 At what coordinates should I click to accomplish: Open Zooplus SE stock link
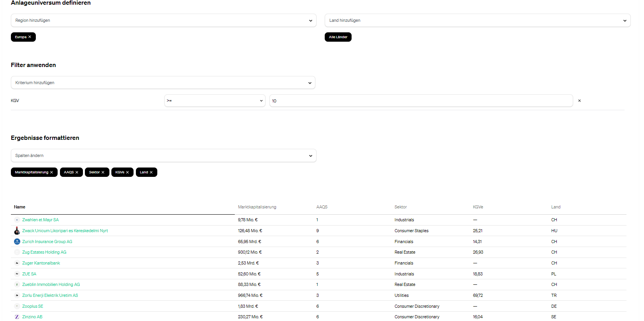tap(33, 306)
